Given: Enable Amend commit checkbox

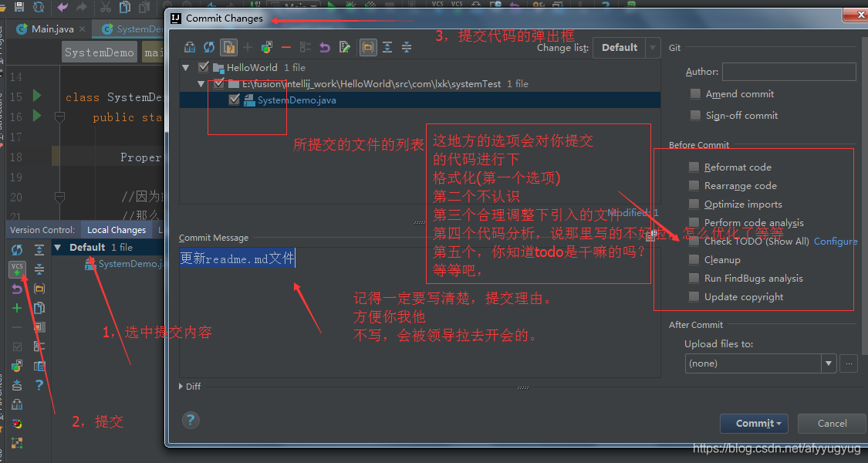Looking at the screenshot, I should click(x=695, y=93).
